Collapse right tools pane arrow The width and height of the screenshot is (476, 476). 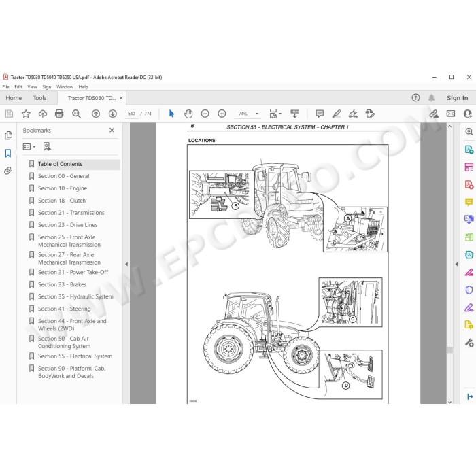tap(456, 264)
